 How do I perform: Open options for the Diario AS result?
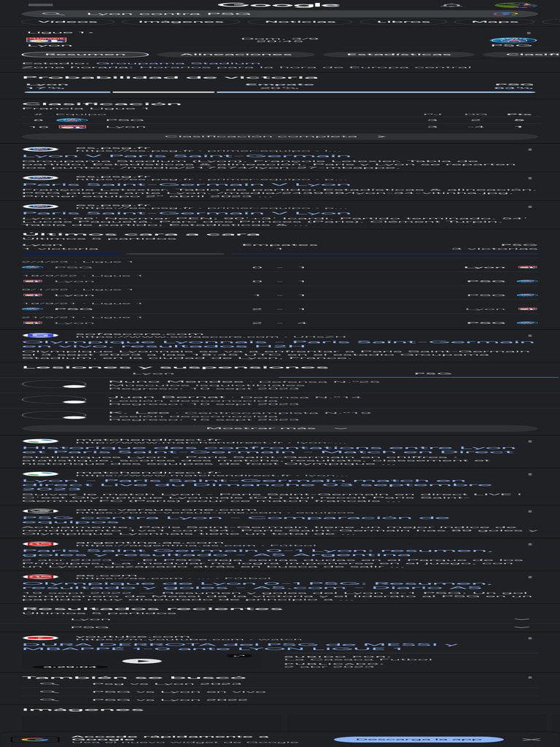(530, 578)
